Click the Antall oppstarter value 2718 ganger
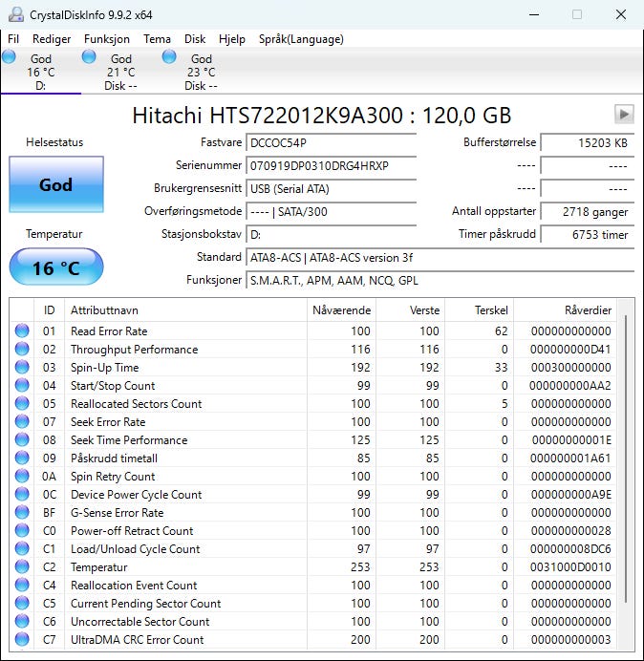This screenshot has width=644, height=661. [587, 212]
